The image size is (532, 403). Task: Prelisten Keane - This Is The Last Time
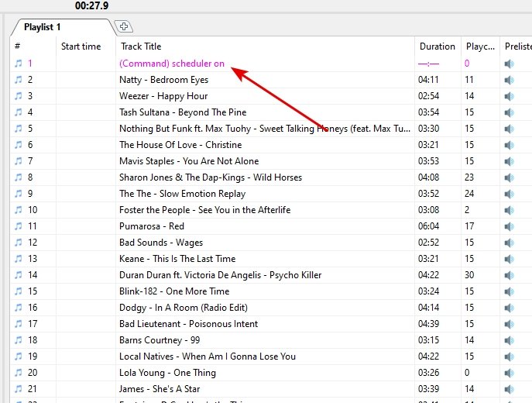point(510,259)
